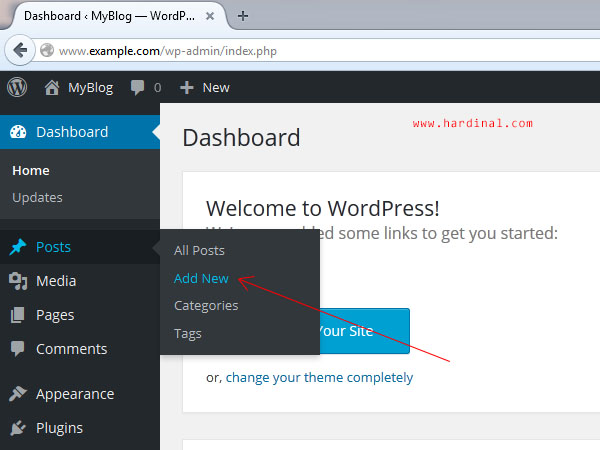Viewport: 600px width, 450px height.
Task: Click the Welcome to WordPress! heading
Action: coord(323,209)
